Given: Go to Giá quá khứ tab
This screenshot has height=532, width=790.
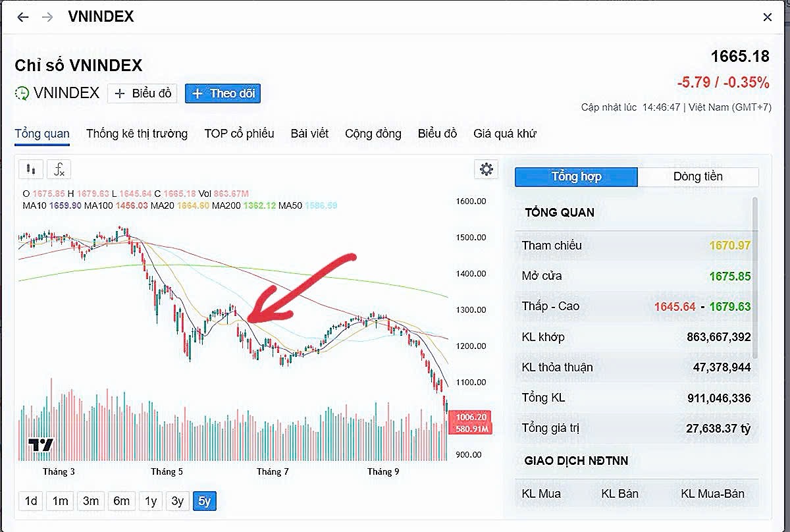Looking at the screenshot, I should pos(505,134).
